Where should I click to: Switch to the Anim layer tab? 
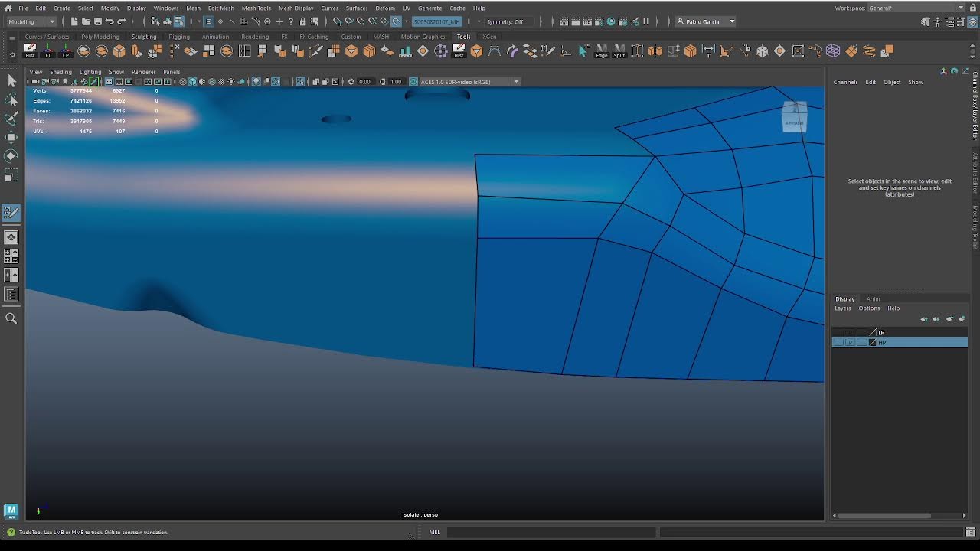pos(873,298)
